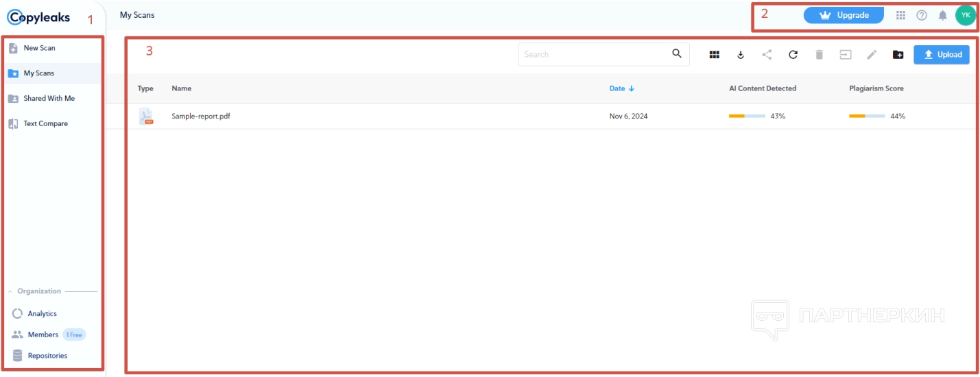Open Sample-report.pdf
This screenshot has height=377, width=980.
click(201, 116)
